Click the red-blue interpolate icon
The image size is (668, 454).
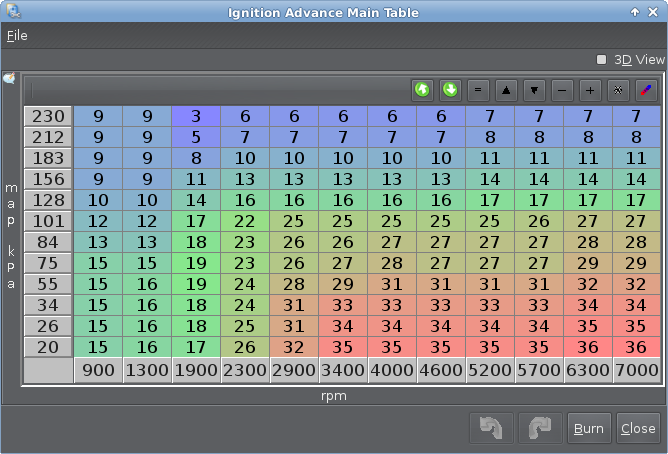point(646,90)
